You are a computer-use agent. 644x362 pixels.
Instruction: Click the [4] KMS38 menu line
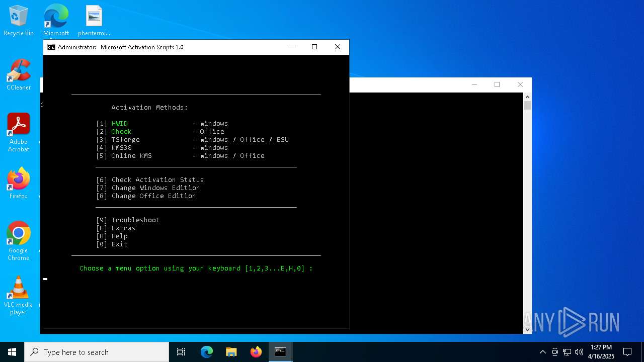(162, 147)
